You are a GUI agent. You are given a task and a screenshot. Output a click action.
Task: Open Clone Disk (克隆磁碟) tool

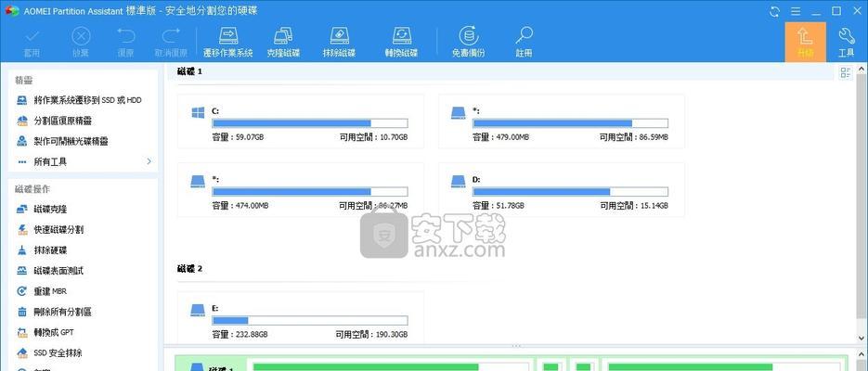click(283, 43)
